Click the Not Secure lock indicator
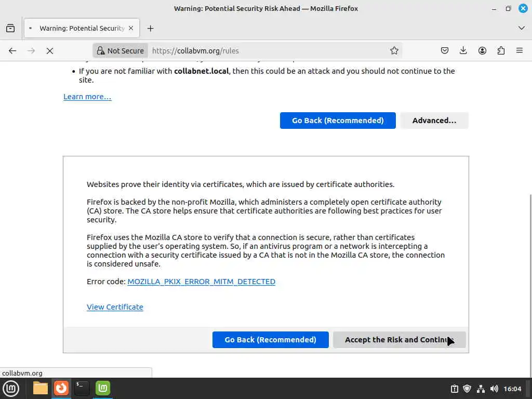Screen dimensions: 532x399 coord(121,51)
